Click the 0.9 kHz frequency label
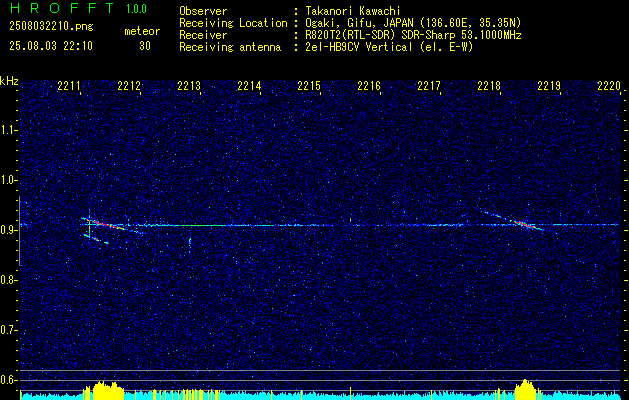 (8, 230)
